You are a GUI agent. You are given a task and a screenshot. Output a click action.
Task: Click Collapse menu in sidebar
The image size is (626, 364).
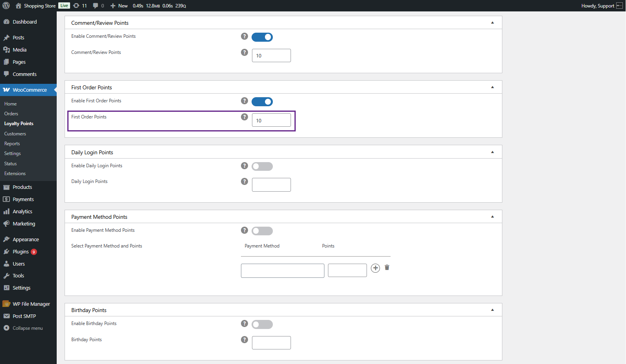[28, 328]
